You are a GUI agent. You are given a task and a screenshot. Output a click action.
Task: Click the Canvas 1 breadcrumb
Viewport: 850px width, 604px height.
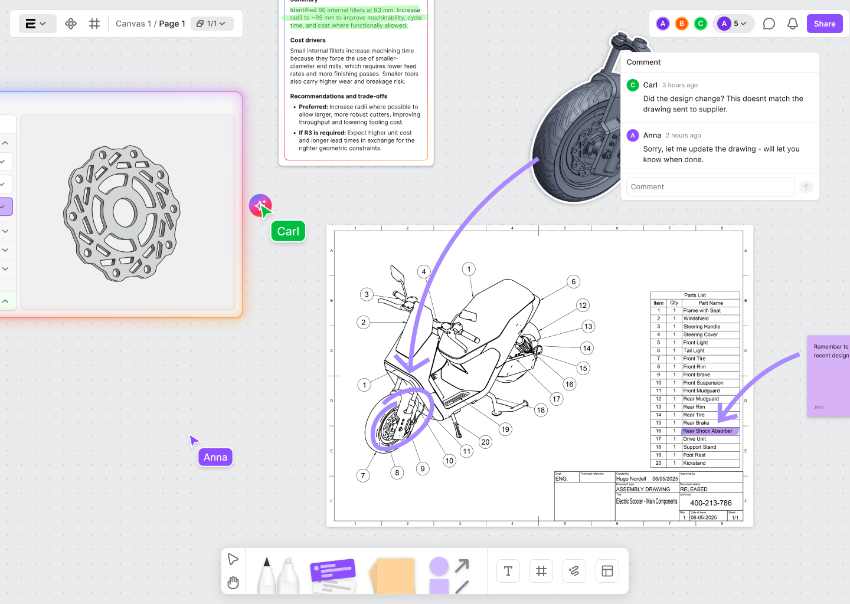coord(132,23)
